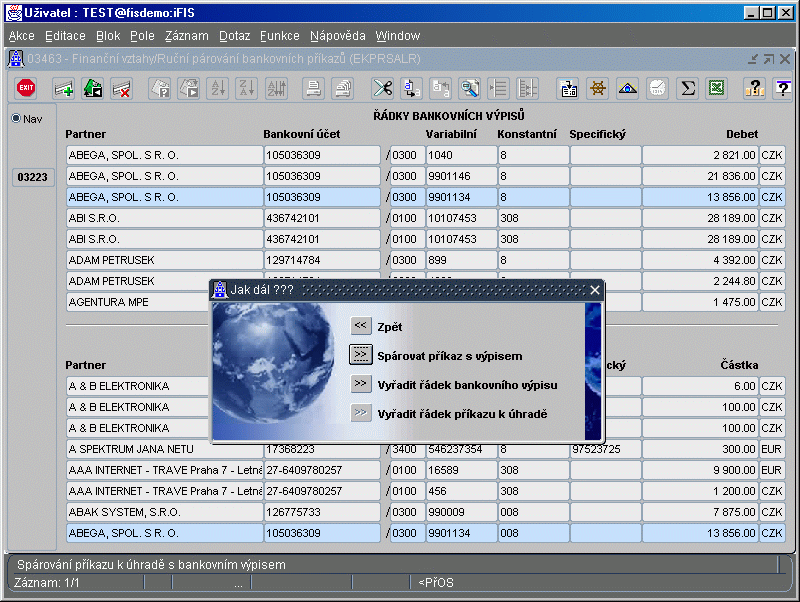Click the ADAM PETRUSEK partner field with debet 4 392.00
The height and width of the screenshot is (602, 800).
click(x=162, y=260)
